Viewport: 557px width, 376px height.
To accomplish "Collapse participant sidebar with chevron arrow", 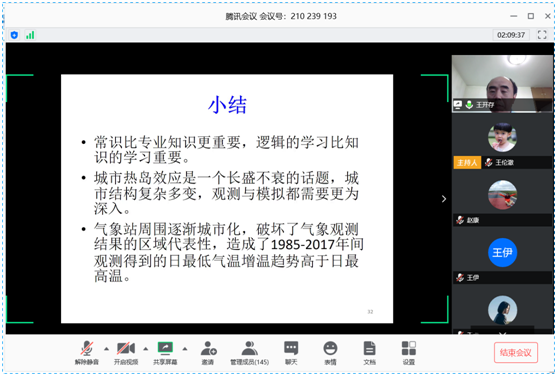I will coord(444,199).
